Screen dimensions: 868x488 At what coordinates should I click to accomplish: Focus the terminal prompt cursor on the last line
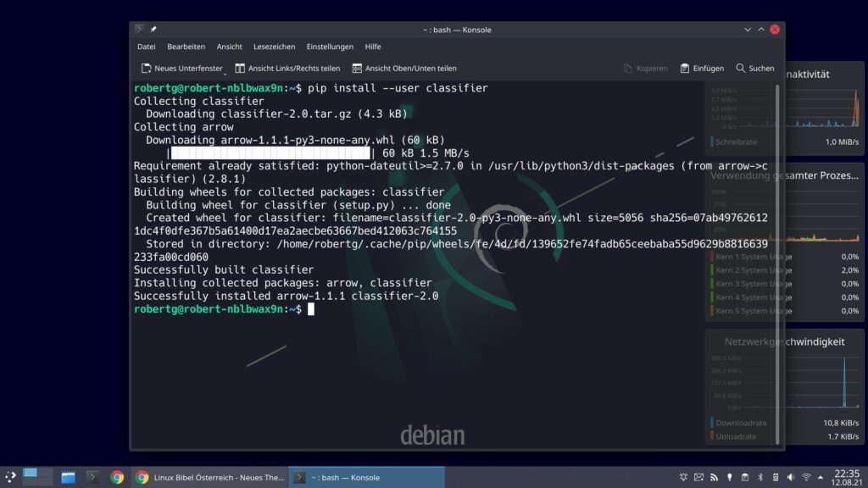[x=311, y=309]
